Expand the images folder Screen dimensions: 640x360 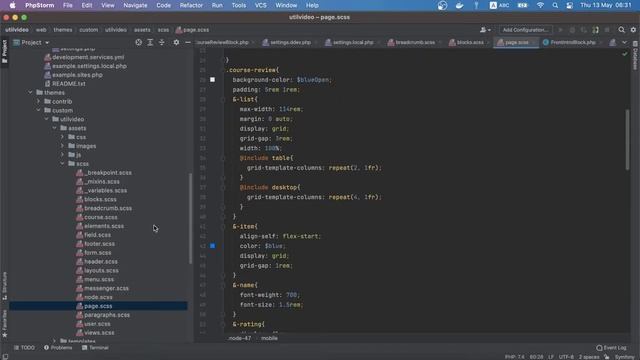click(62, 146)
